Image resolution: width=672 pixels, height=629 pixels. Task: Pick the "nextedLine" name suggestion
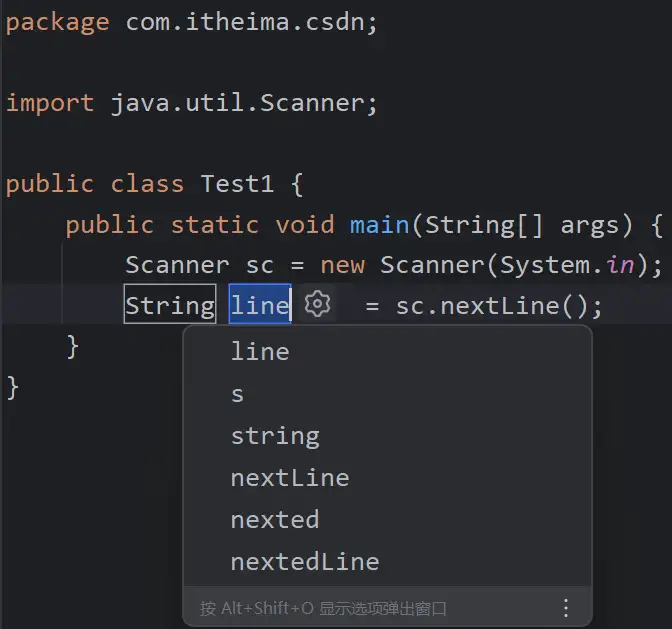point(305,562)
